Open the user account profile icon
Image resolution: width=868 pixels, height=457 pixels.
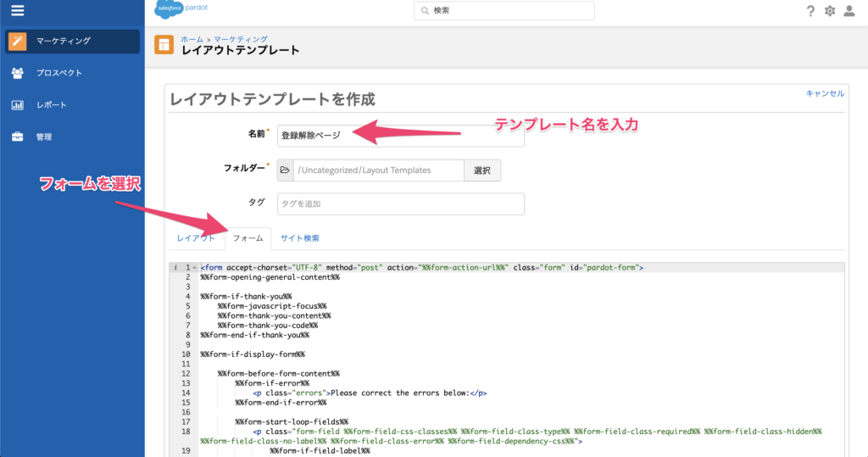pos(849,11)
